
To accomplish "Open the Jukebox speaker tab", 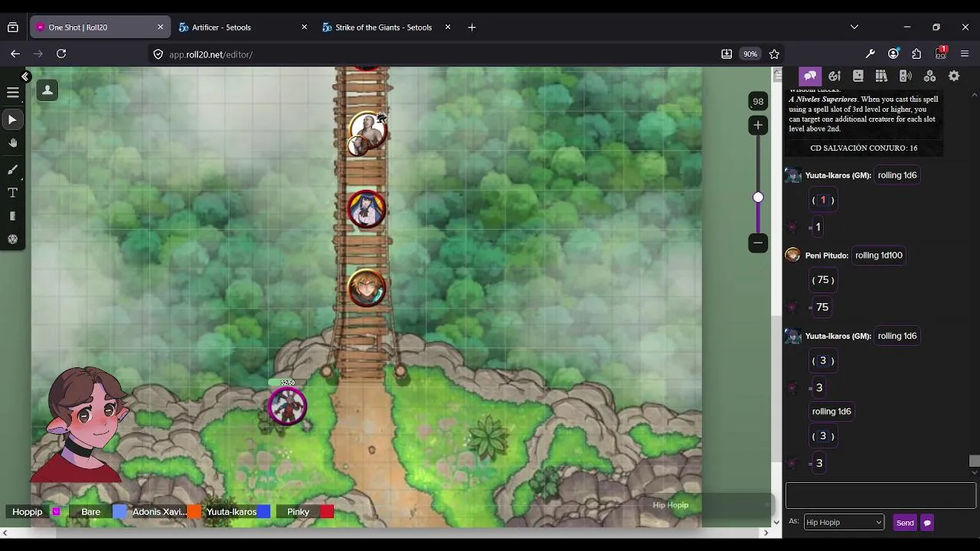I will pos(906,76).
